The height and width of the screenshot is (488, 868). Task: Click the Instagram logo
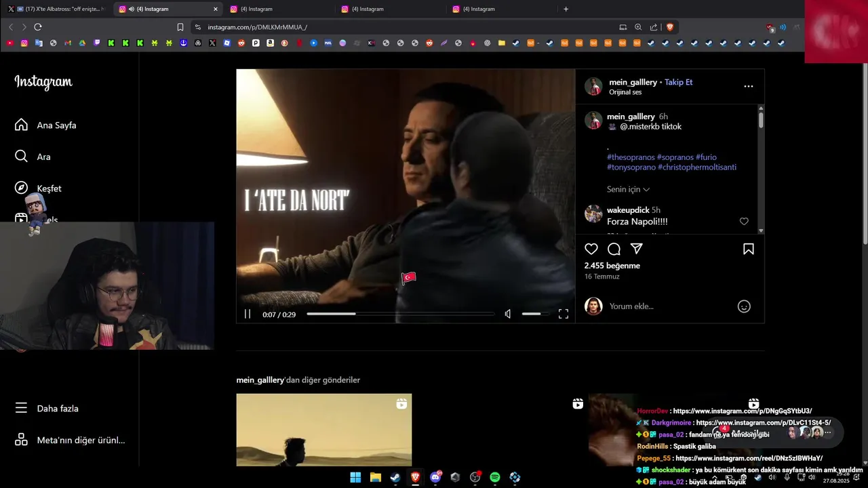point(43,82)
